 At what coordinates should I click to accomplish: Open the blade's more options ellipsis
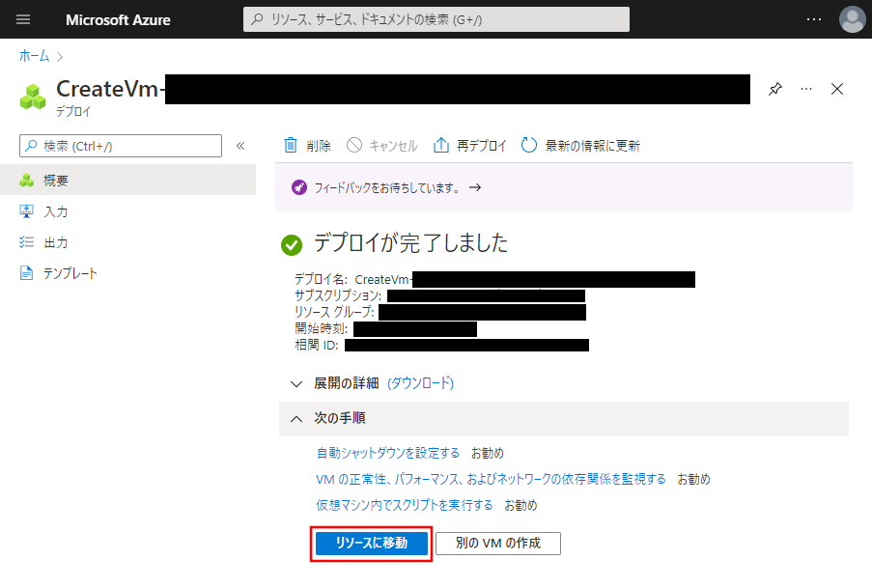point(806,89)
